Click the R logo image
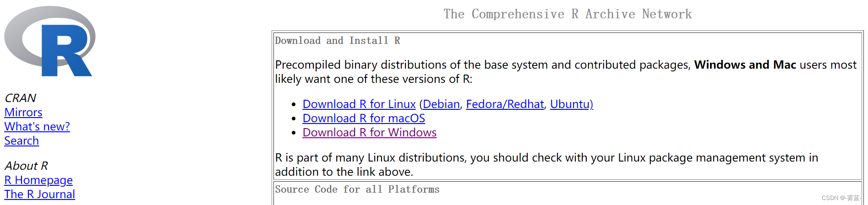The height and width of the screenshot is (205, 868). pos(50,41)
